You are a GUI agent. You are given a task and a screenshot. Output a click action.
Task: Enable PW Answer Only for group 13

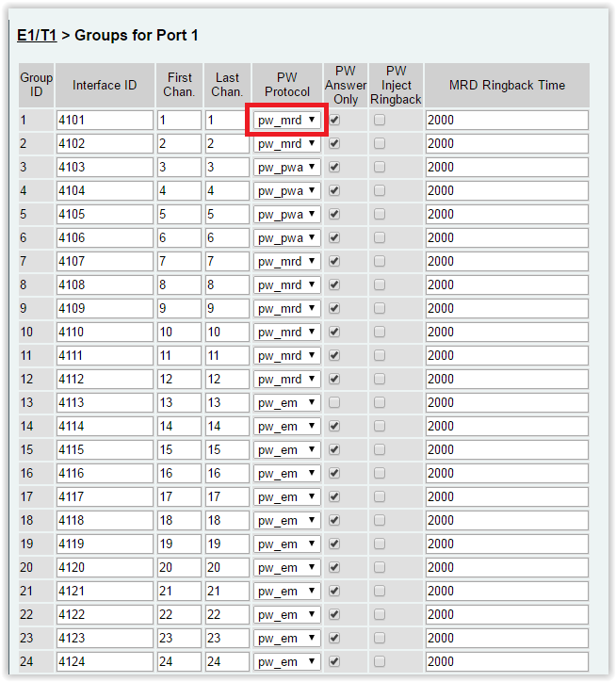[x=334, y=402]
